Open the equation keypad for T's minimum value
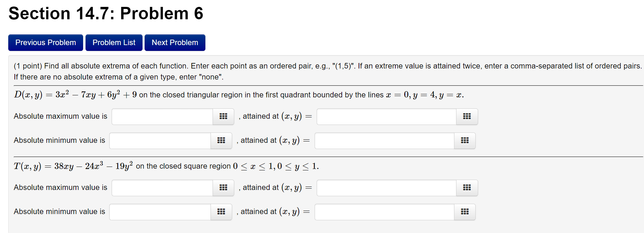The height and width of the screenshot is (233, 644). [221, 212]
